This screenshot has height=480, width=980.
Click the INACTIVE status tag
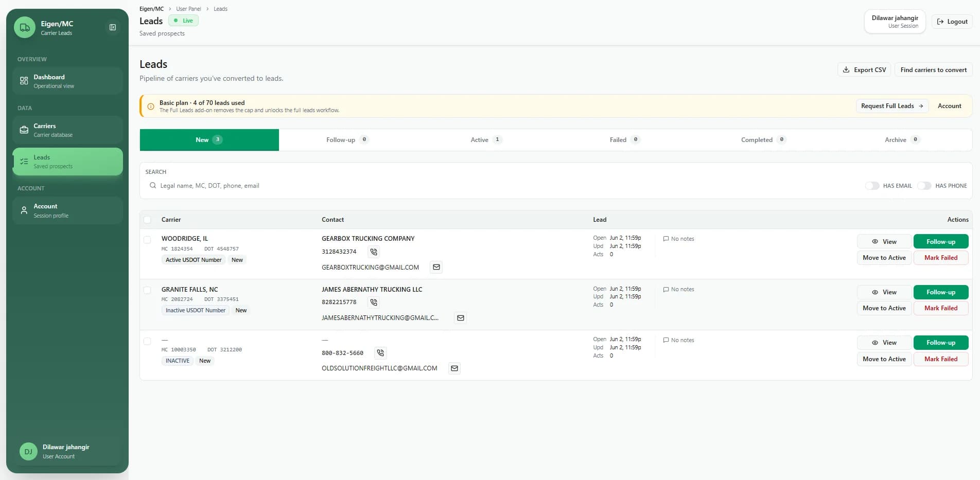click(178, 361)
